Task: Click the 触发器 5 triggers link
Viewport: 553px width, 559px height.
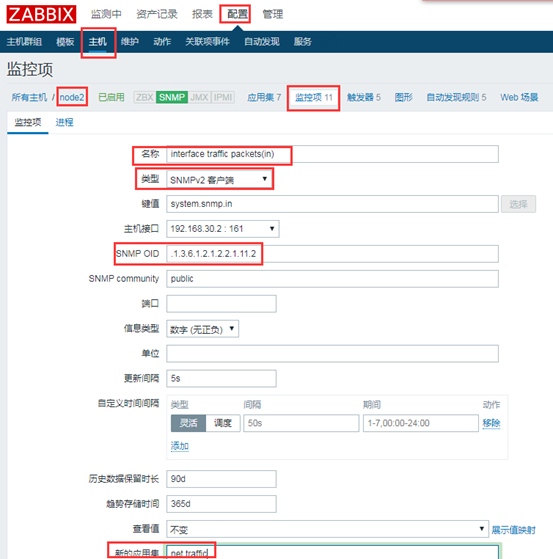Action: tap(364, 97)
